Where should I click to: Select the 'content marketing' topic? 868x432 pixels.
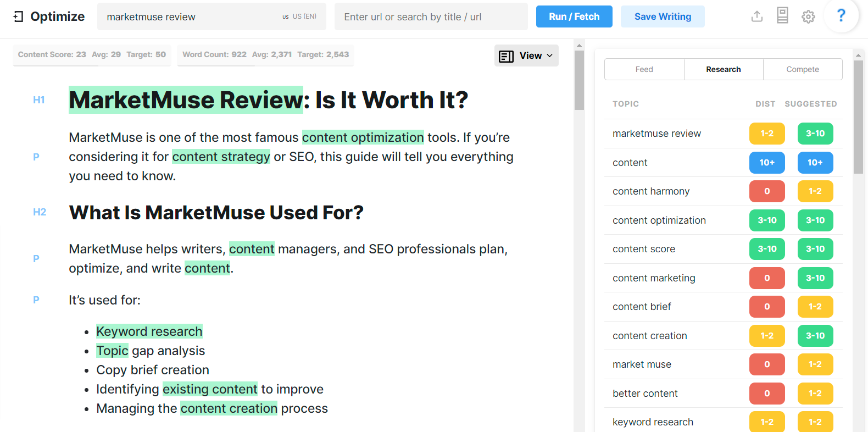click(x=724, y=278)
